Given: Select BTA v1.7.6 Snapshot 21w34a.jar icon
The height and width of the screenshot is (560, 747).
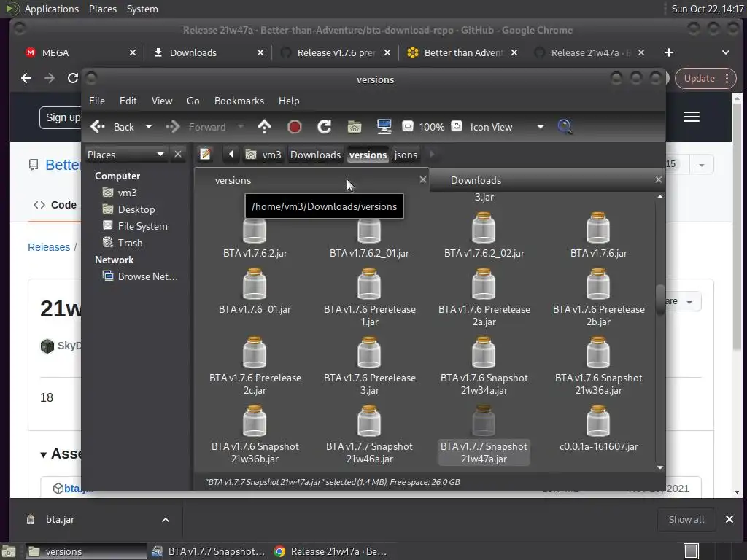Looking at the screenshot, I should 484,352.
